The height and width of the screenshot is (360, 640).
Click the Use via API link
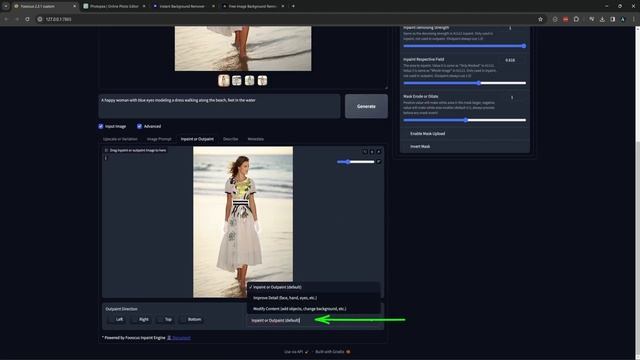296,351
